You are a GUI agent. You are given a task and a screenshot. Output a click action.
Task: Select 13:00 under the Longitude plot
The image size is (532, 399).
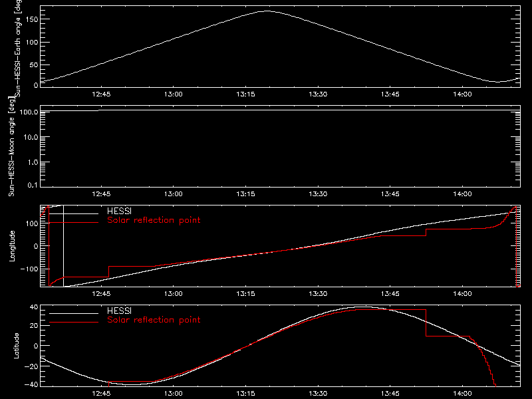click(x=174, y=294)
